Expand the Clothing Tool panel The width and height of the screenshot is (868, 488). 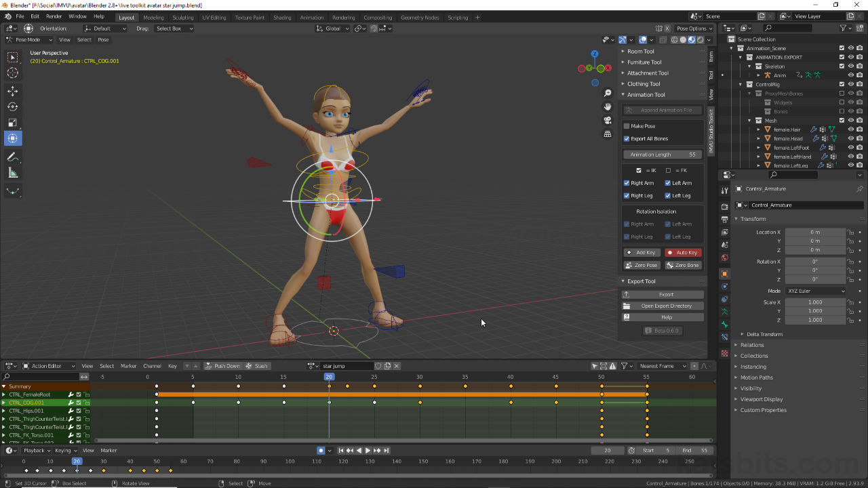[x=643, y=84]
